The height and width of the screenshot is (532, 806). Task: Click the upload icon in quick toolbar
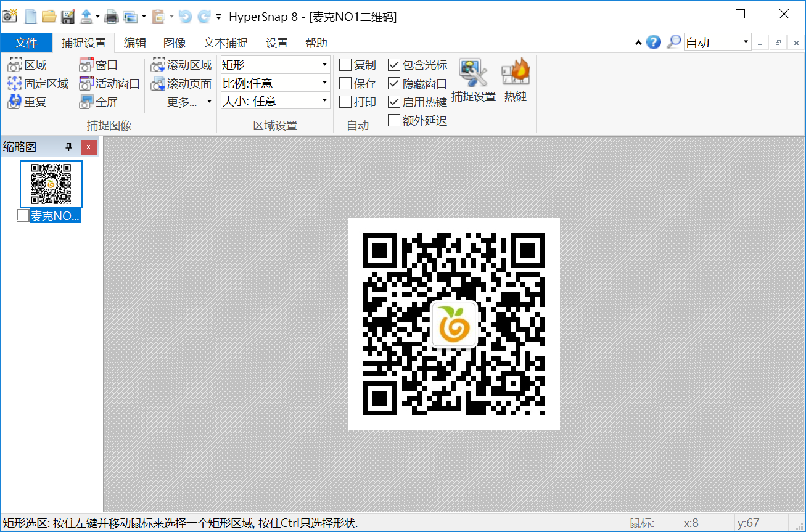[86, 17]
